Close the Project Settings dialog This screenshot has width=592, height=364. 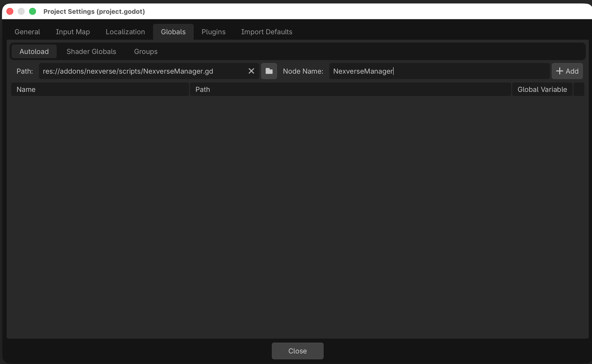click(x=297, y=351)
